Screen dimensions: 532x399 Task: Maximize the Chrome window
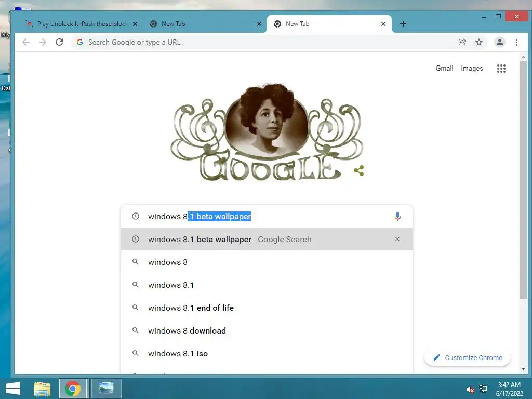coord(498,16)
